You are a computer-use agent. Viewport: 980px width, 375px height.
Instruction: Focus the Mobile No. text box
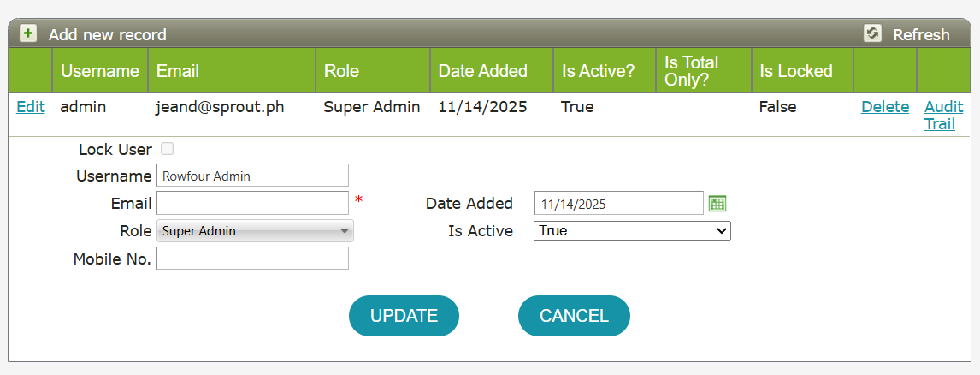pos(253,259)
